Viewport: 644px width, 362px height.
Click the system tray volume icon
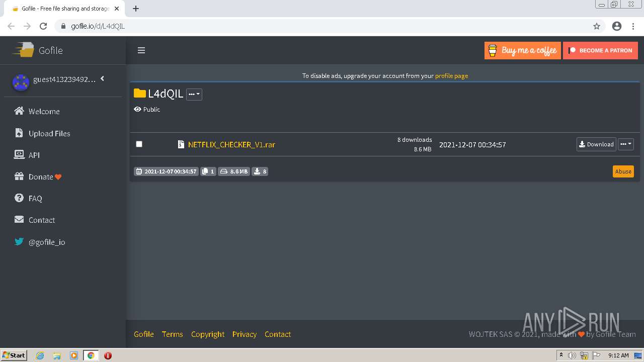tap(572, 355)
